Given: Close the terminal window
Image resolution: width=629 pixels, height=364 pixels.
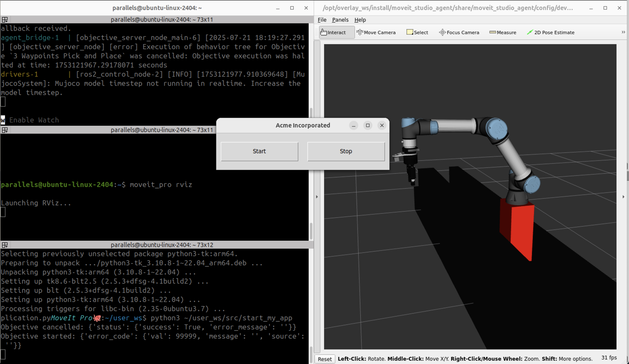Looking at the screenshot, I should [306, 8].
